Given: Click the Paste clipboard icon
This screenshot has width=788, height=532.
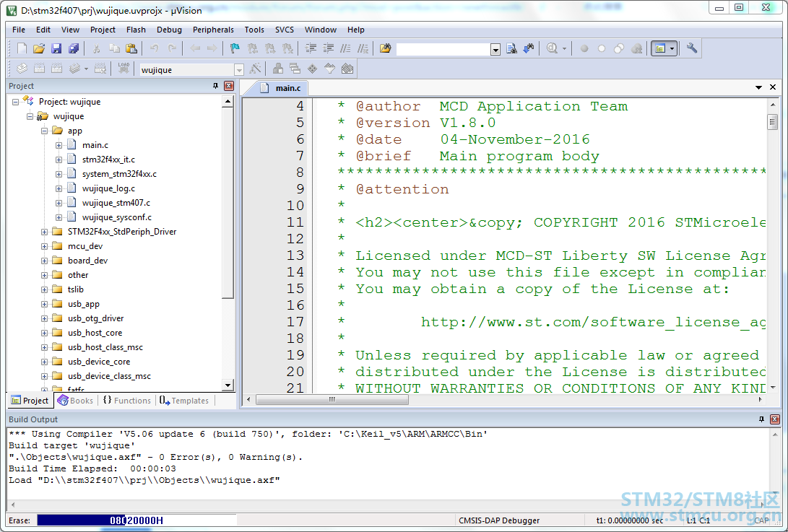Looking at the screenshot, I should [x=131, y=49].
